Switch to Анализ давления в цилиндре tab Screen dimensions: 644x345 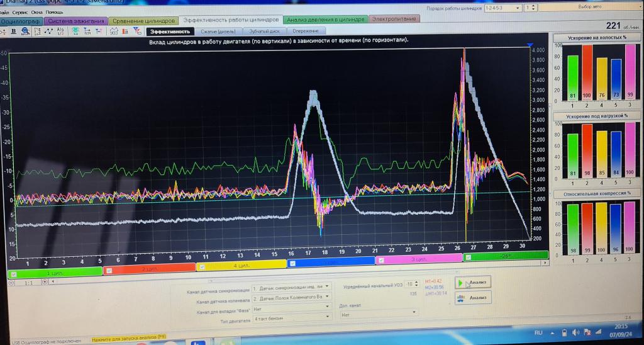[x=325, y=20]
